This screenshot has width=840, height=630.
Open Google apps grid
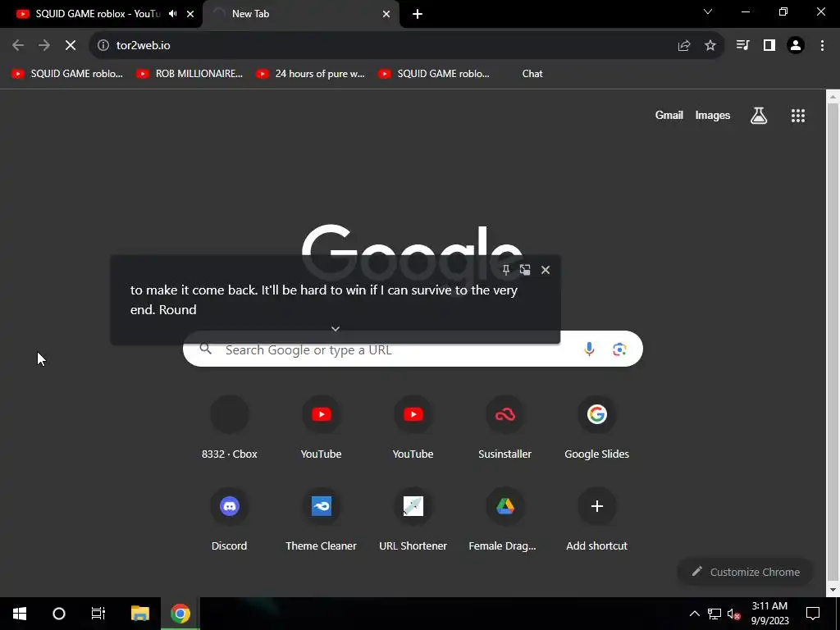(798, 115)
